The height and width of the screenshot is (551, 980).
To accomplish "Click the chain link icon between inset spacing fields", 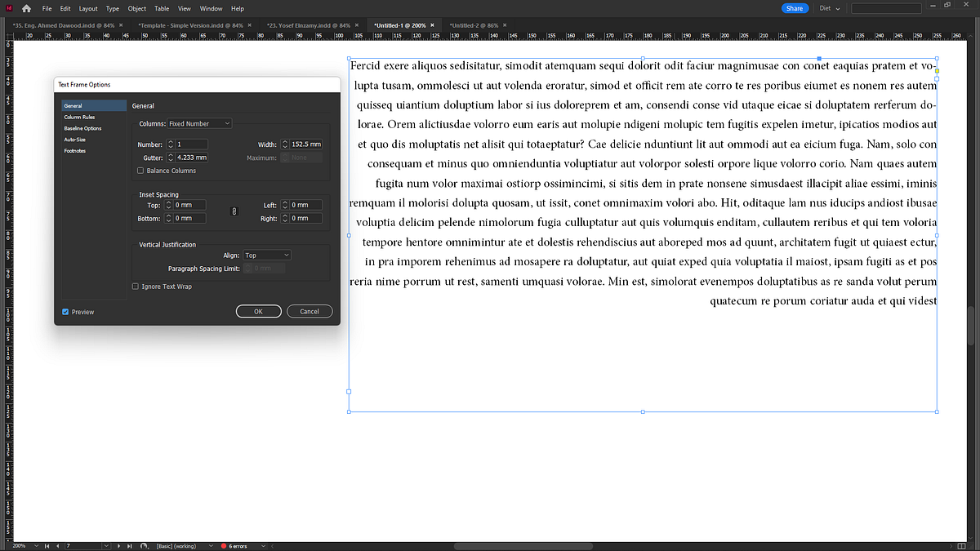I will 235,211.
